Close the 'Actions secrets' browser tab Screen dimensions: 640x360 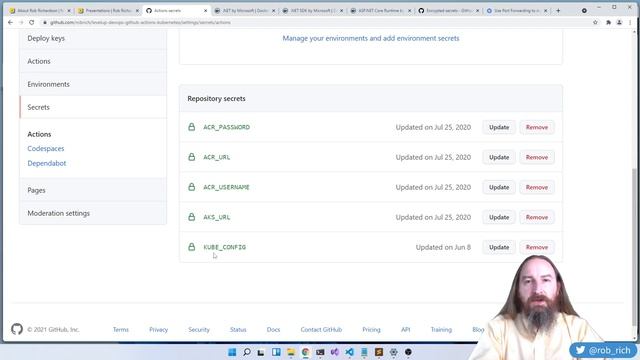pos(205,11)
